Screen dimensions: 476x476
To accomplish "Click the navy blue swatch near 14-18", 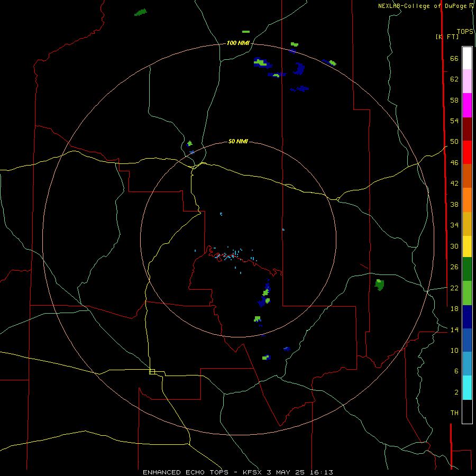I will click(x=467, y=317).
